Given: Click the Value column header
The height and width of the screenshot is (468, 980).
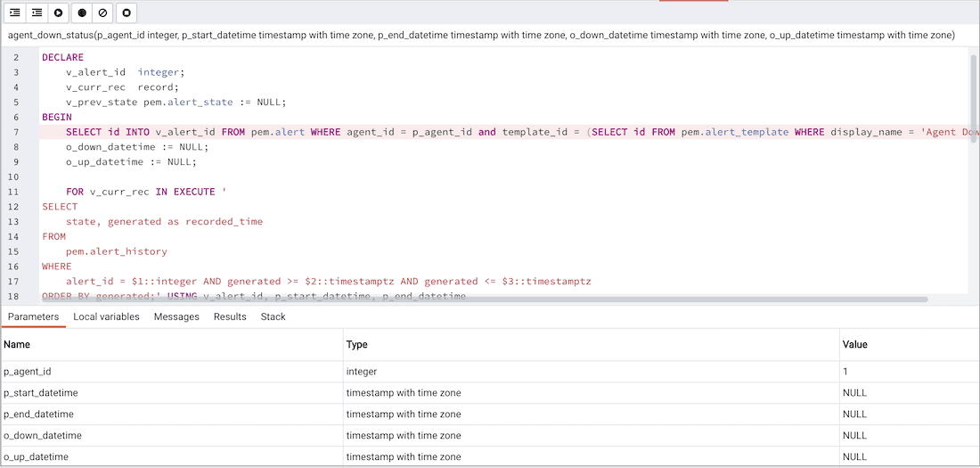Looking at the screenshot, I should click(854, 344).
